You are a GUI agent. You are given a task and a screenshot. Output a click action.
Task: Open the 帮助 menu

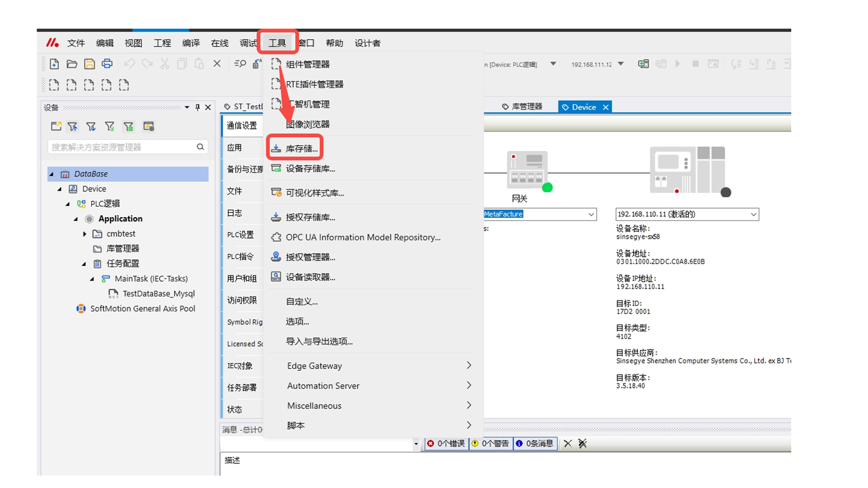point(334,43)
